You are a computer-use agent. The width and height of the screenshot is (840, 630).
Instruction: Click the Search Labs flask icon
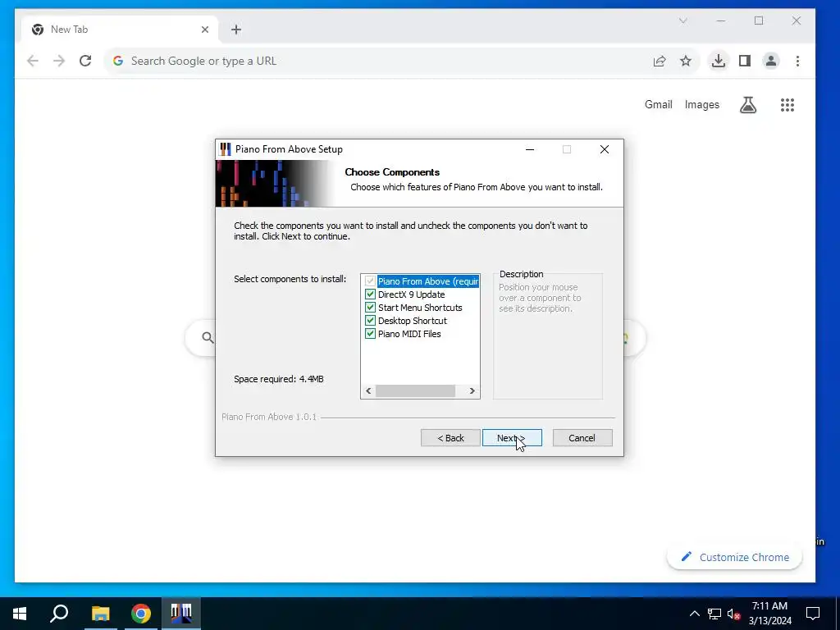click(x=748, y=105)
